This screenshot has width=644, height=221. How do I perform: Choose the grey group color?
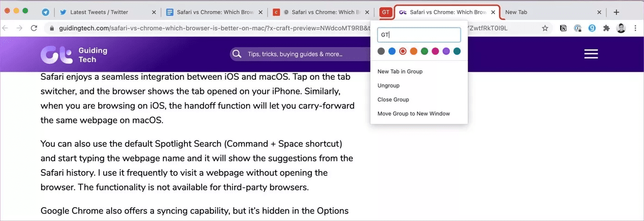click(x=381, y=51)
